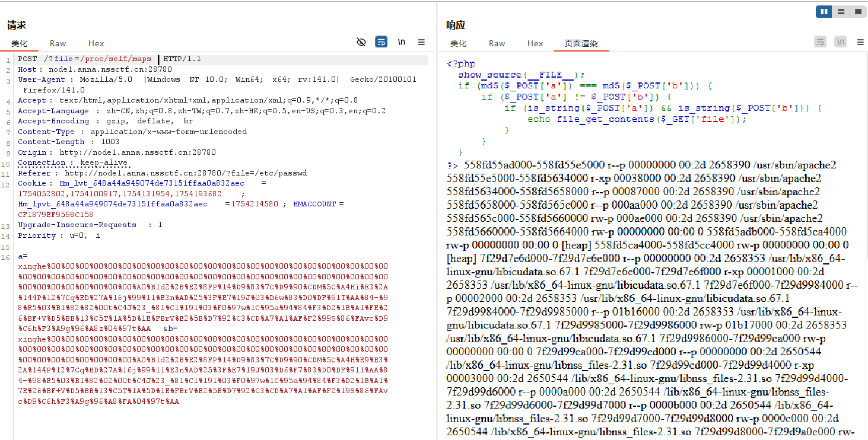The height and width of the screenshot is (440, 868).
Task: Switch to the response Hex tab
Action: tap(535, 43)
